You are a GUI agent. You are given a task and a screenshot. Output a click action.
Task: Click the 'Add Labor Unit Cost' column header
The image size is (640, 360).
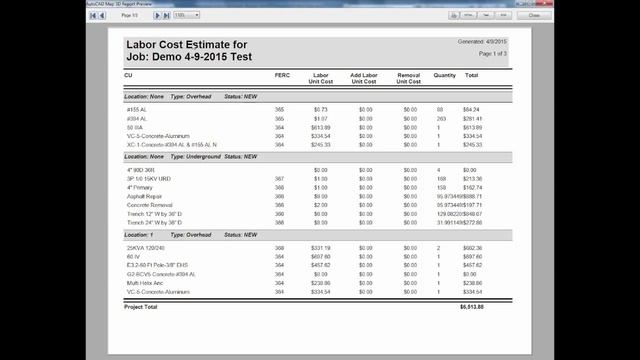pyautogui.click(x=364, y=78)
